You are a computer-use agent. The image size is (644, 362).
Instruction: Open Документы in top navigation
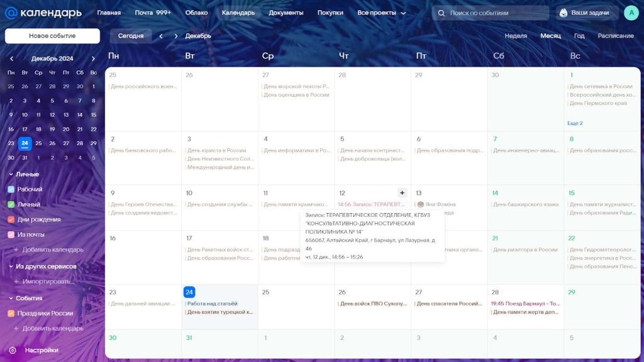tap(286, 13)
